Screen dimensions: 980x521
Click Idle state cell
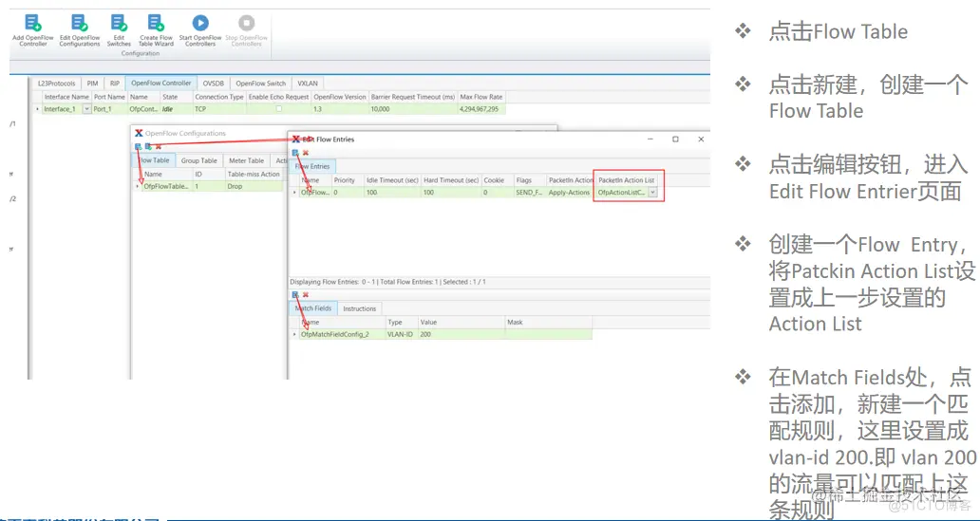pos(177,109)
